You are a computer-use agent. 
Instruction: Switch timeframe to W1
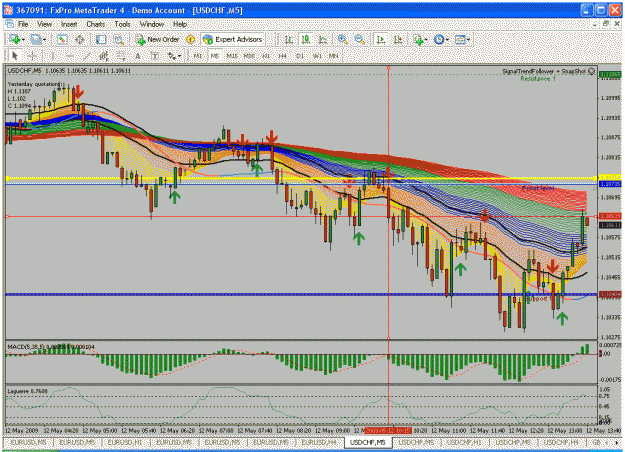[x=317, y=56]
